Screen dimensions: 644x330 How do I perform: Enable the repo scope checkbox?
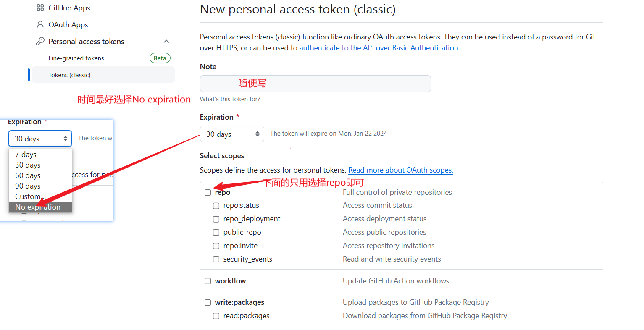(x=208, y=192)
